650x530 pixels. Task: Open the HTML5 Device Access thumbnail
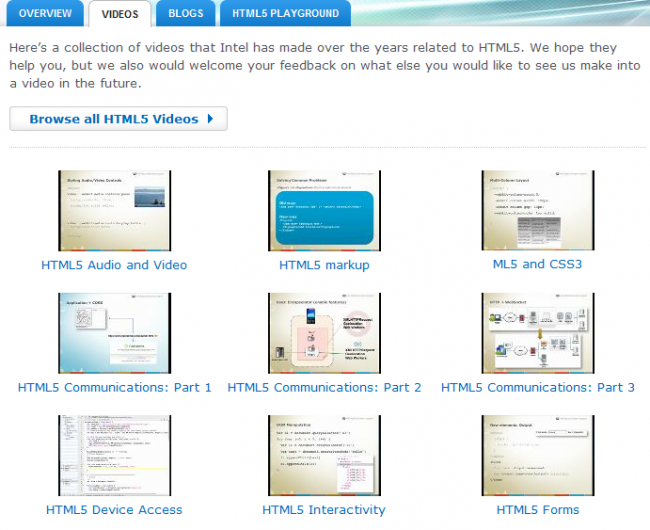click(x=115, y=455)
